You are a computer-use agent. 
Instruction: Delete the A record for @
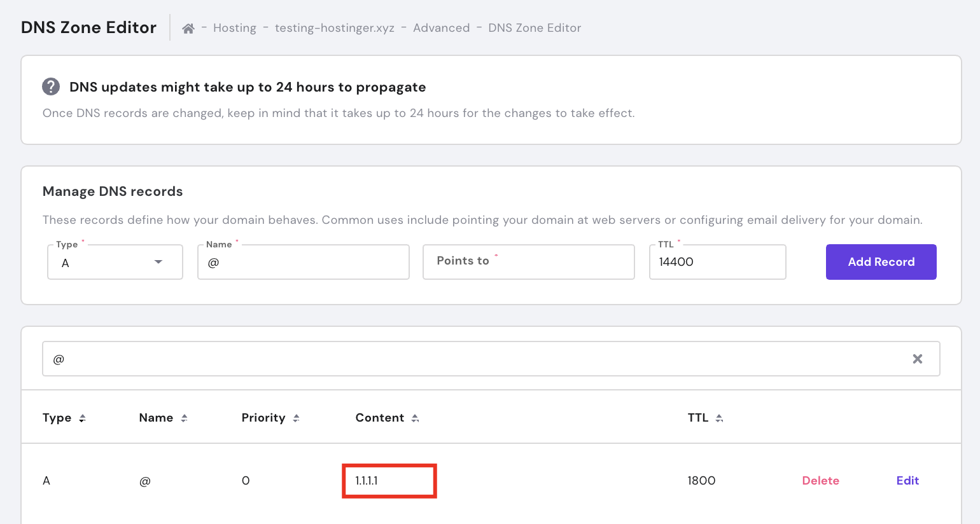pyautogui.click(x=820, y=481)
